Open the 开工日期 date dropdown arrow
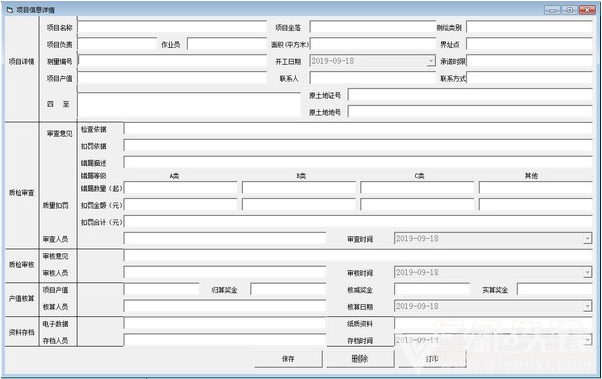This screenshot has width=602, height=379. tap(431, 61)
